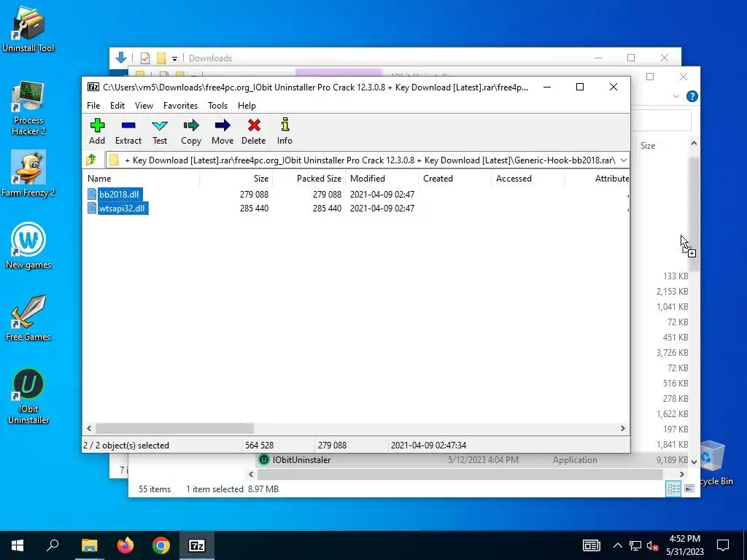
Task: Run Test on the archive
Action: coord(160,131)
